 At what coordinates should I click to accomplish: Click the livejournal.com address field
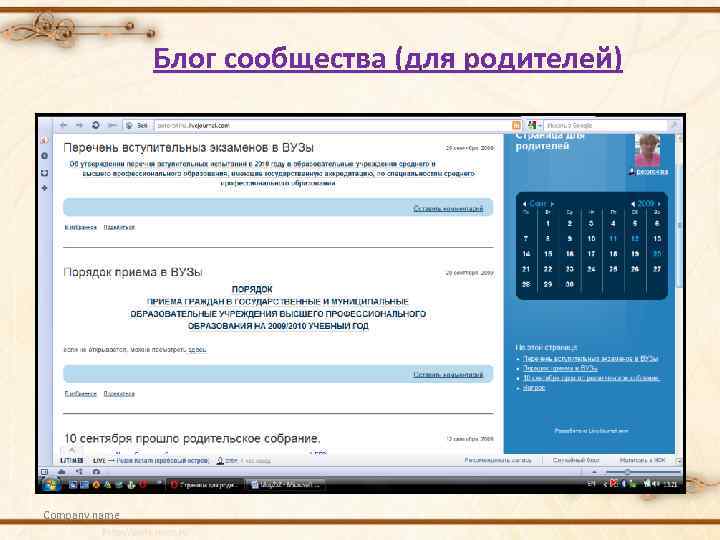click(332, 125)
